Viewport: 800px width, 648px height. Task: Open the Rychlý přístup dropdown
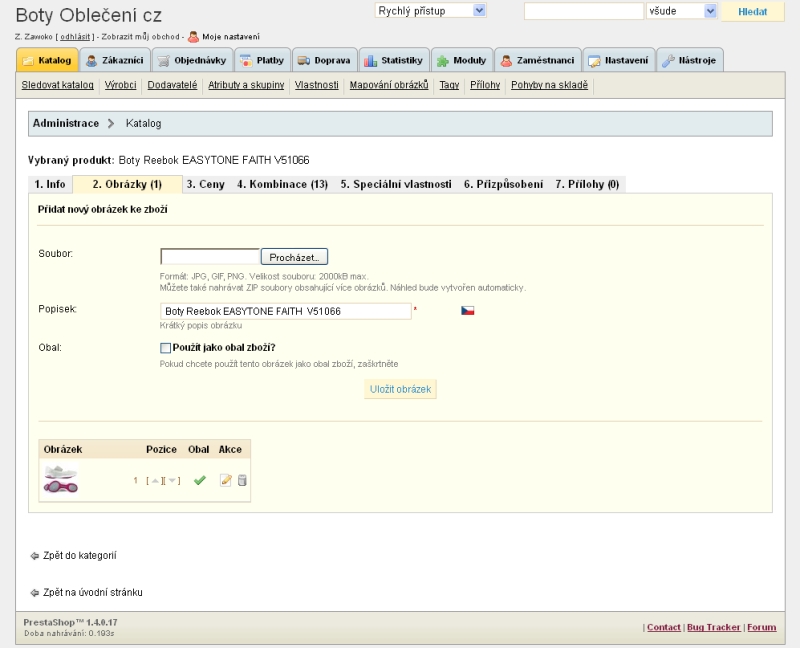(x=430, y=10)
